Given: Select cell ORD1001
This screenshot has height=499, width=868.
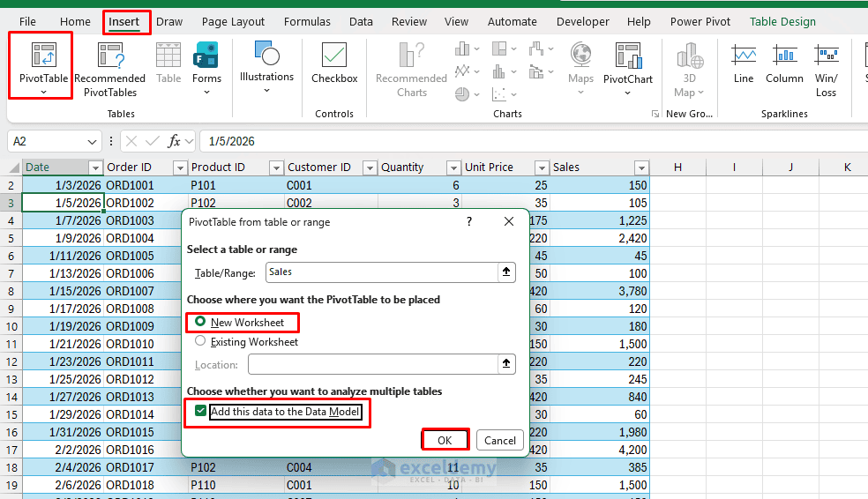Looking at the screenshot, I should (x=146, y=185).
